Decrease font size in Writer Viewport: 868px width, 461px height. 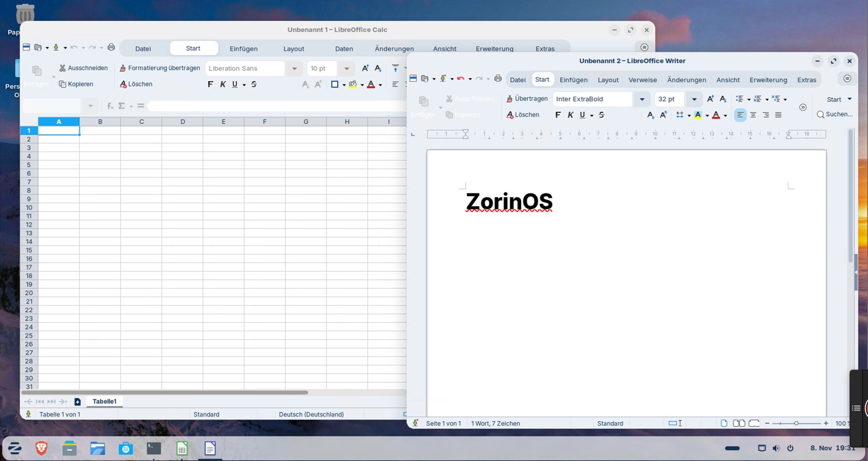tap(723, 99)
